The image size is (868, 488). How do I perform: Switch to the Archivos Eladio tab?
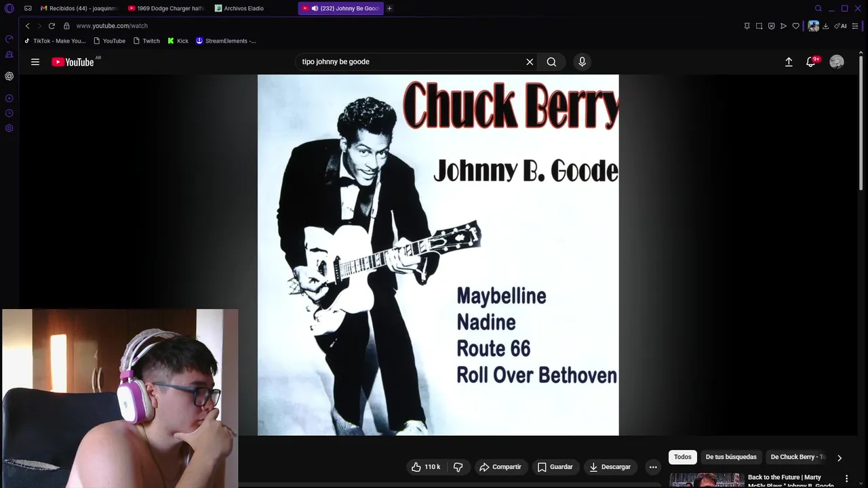coord(252,8)
